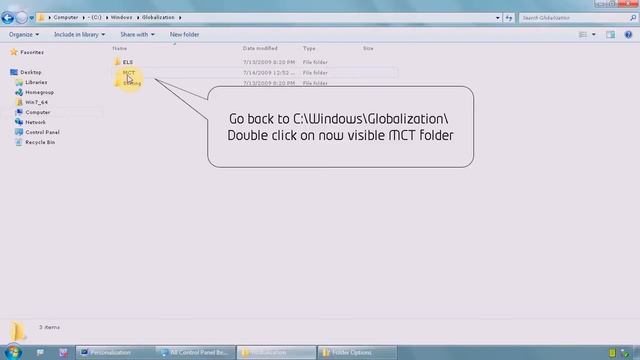
Task: Click the 3 items status text
Action: (49, 327)
